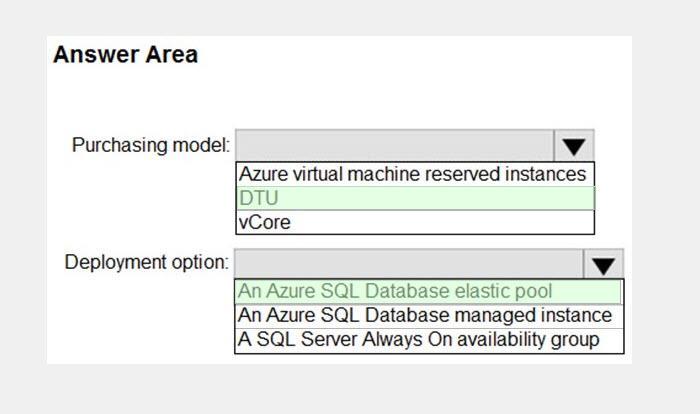Image resolution: width=700 pixels, height=414 pixels.
Task: Click the Answer Area heading
Action: coord(125,54)
